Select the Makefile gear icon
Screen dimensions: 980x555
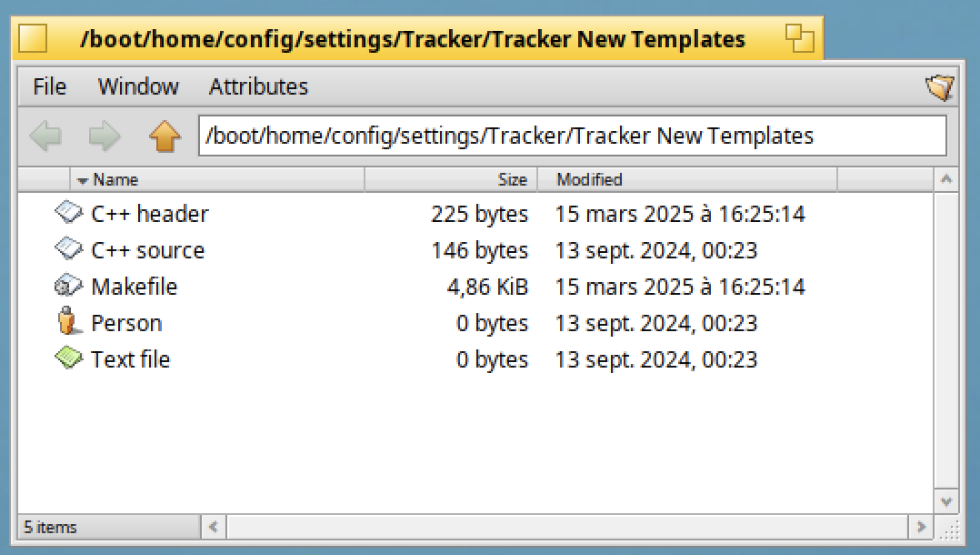coord(68,287)
